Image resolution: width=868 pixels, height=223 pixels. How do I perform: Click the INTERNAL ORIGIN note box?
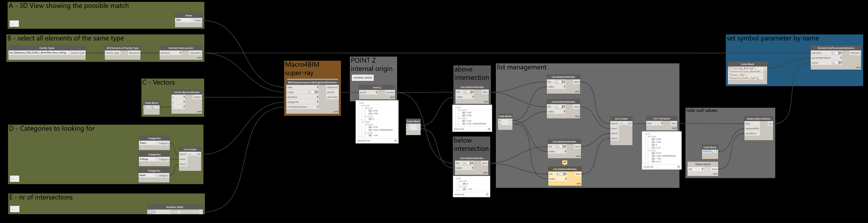(x=363, y=78)
